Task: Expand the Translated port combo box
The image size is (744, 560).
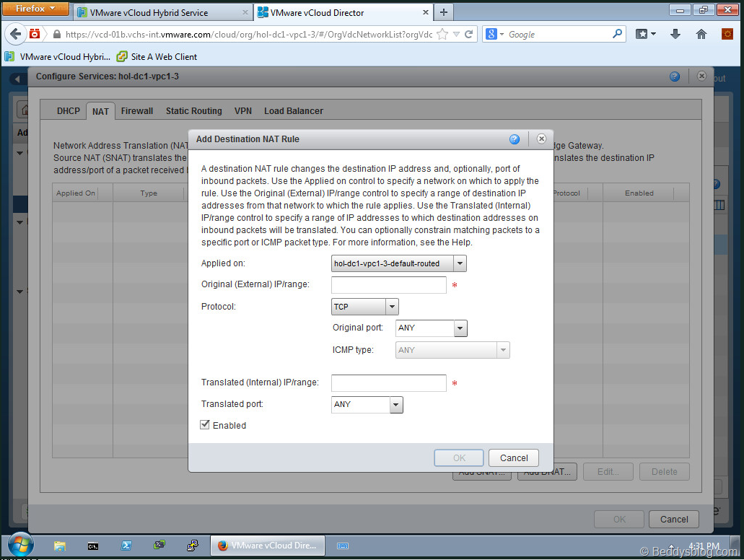Action: point(396,405)
